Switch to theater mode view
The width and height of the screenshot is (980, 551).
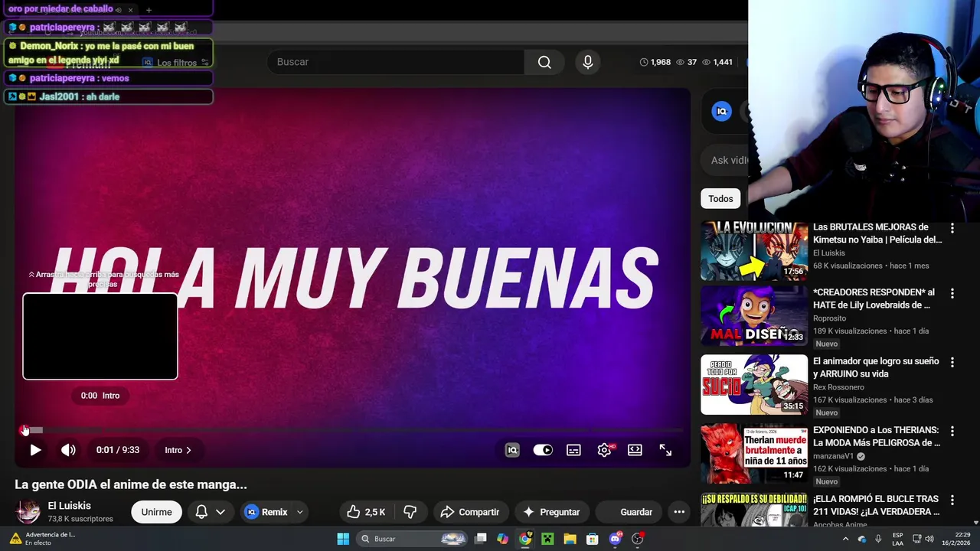(x=635, y=450)
